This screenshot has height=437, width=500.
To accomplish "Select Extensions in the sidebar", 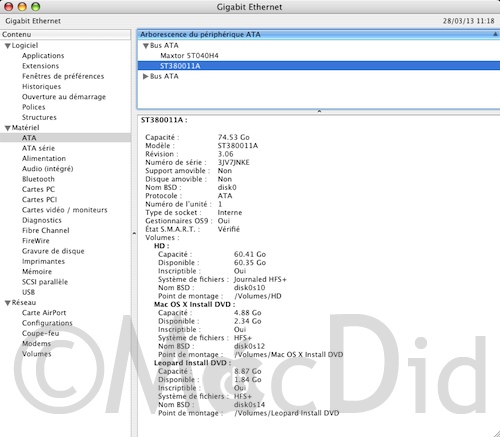I will coord(40,66).
